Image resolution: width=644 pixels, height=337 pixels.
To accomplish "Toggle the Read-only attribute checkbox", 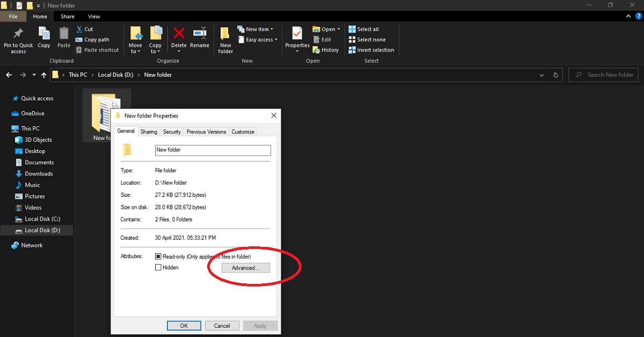I will point(158,257).
